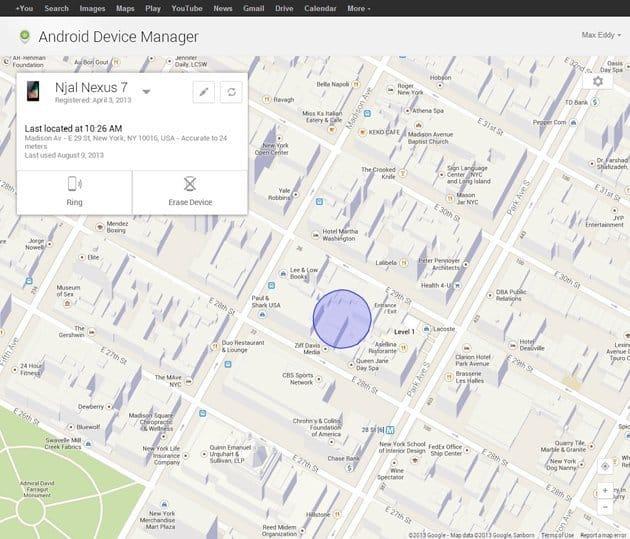The height and width of the screenshot is (539, 630).
Task: Click The Crooked Knife marker
Action: [x=403, y=174]
